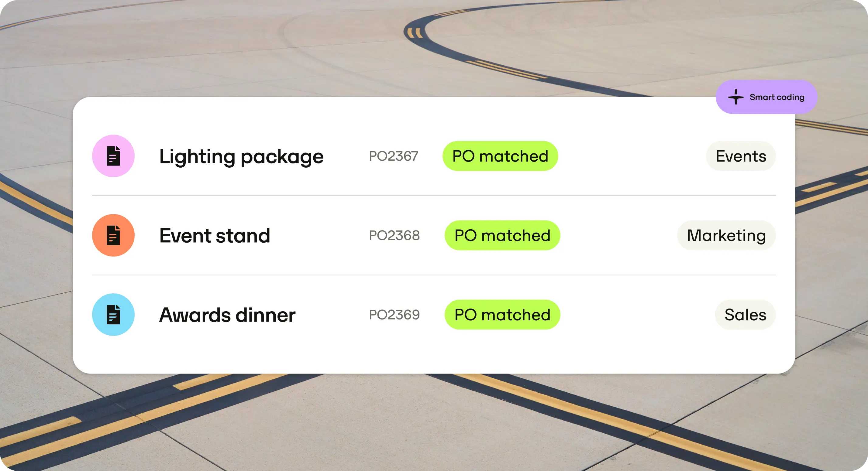Click PO matched badge for Awards dinner
The height and width of the screenshot is (471, 868).
click(x=502, y=315)
